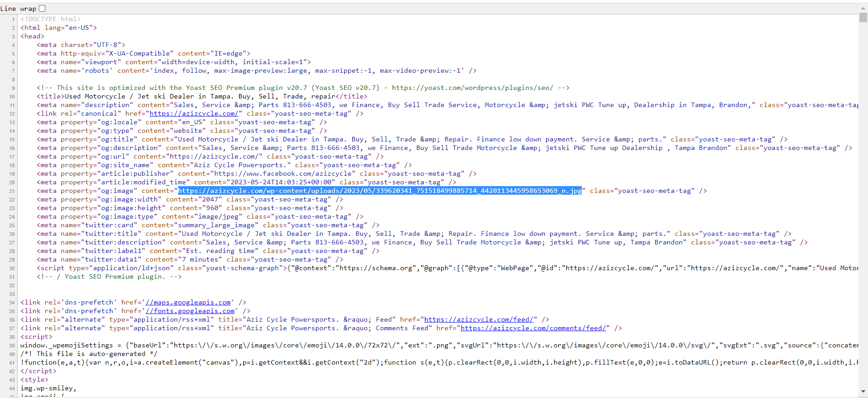Click the twitter:card meta line
868x398 pixels.
tap(208, 225)
